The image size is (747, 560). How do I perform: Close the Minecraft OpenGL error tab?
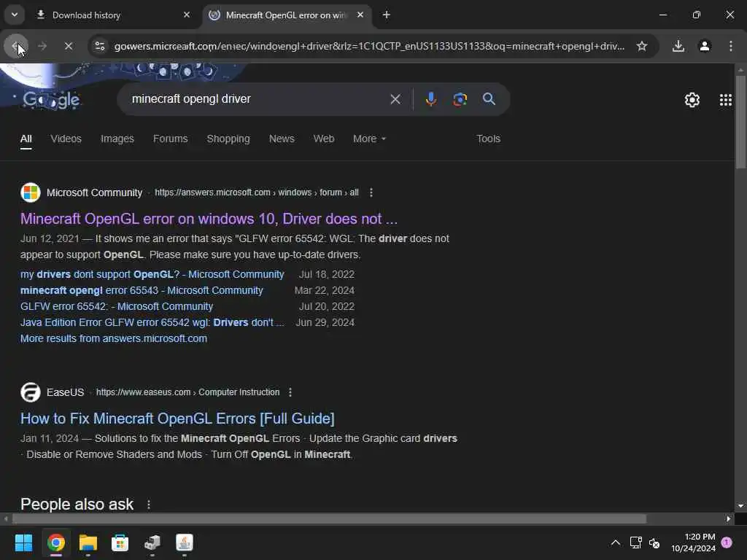(x=360, y=15)
